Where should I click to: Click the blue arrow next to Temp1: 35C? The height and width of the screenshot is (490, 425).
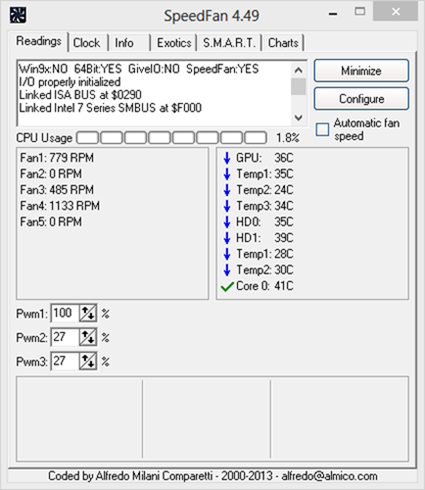click(x=227, y=174)
